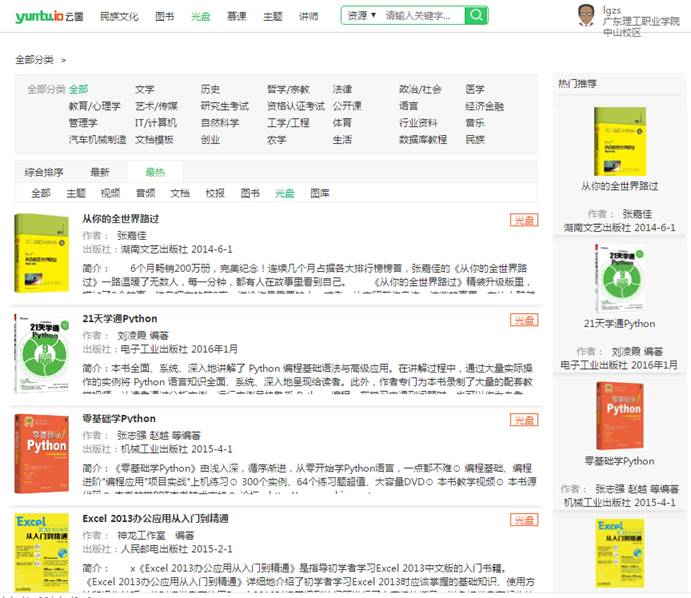The image size is (691, 598).
Task: Select 光盘 in top navigation
Action: (201, 17)
